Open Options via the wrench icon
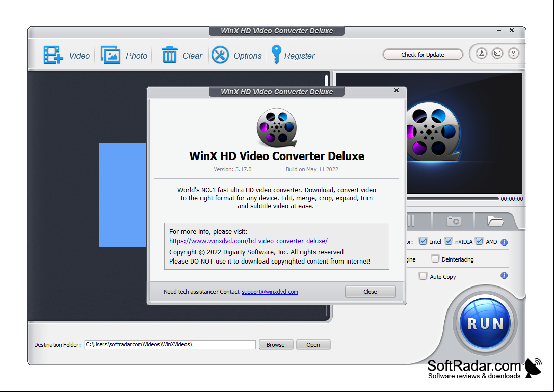 tap(220, 55)
